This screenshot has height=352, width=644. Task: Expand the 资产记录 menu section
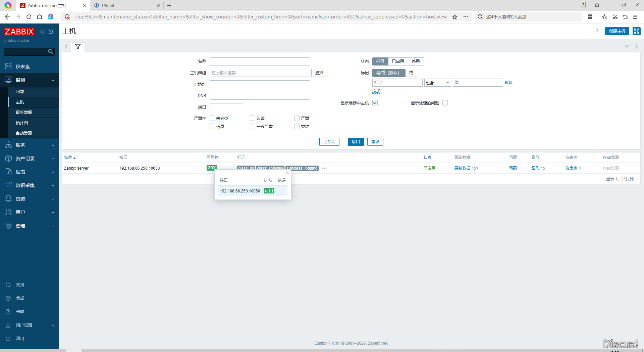coord(53,159)
